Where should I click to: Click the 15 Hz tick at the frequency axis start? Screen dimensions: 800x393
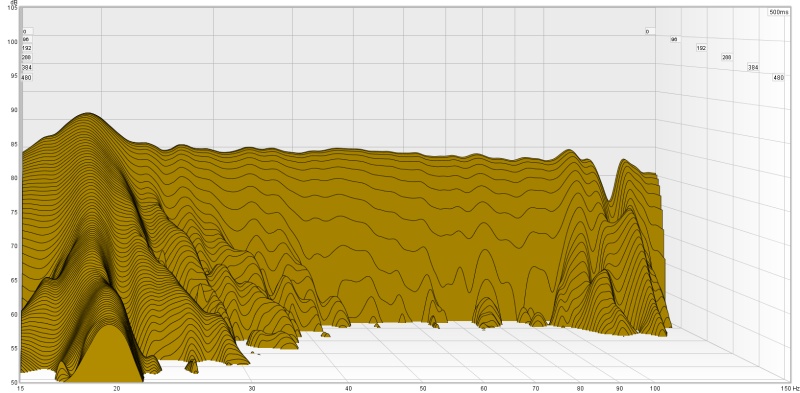point(21,388)
